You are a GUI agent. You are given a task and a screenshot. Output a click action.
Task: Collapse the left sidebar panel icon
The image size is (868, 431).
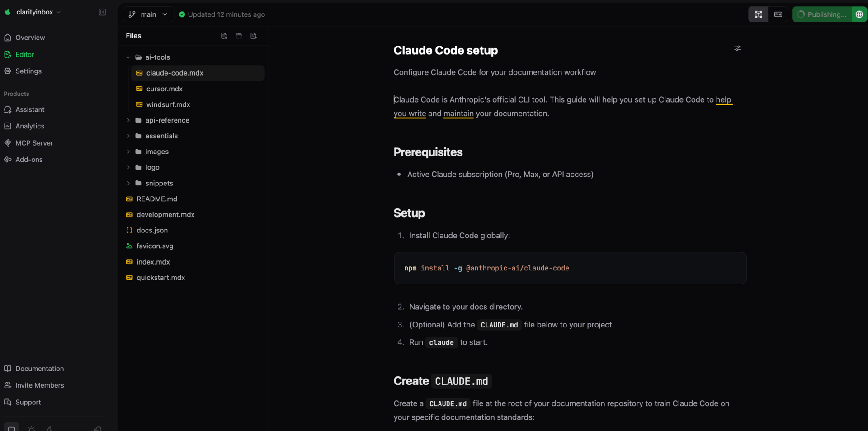[x=102, y=12]
